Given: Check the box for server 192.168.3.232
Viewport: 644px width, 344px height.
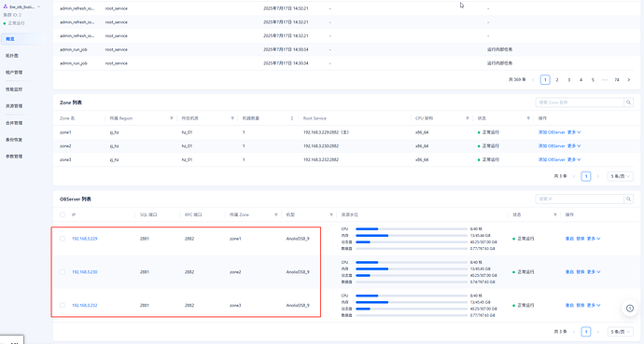Looking at the screenshot, I should coord(63,306).
